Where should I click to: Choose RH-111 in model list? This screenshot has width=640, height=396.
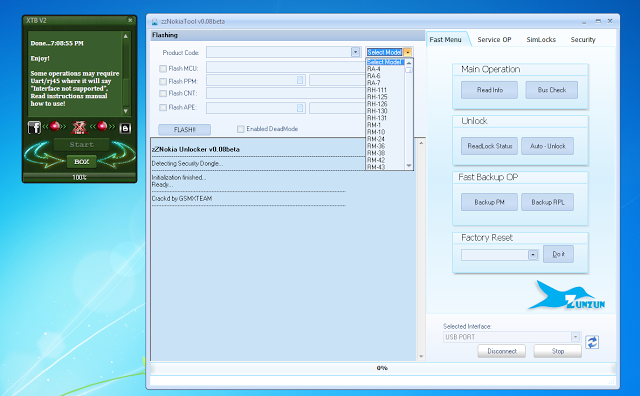pyautogui.click(x=385, y=90)
